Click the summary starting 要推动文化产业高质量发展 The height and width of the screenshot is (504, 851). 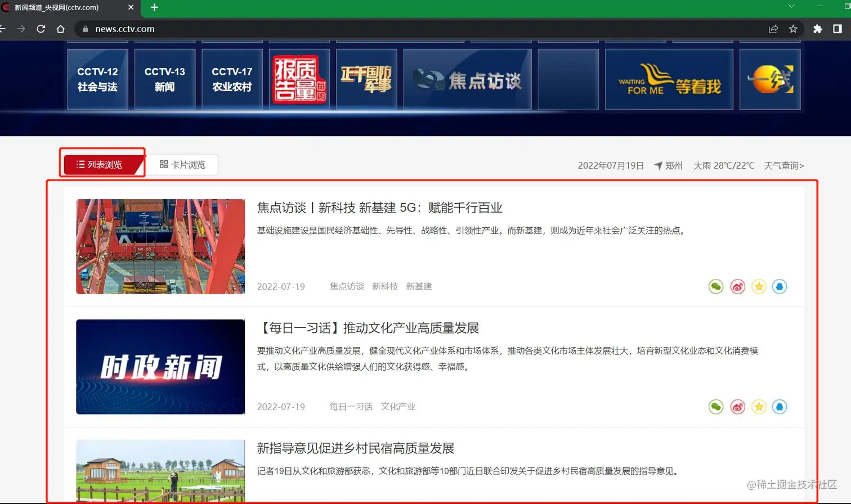pyautogui.click(x=508, y=358)
